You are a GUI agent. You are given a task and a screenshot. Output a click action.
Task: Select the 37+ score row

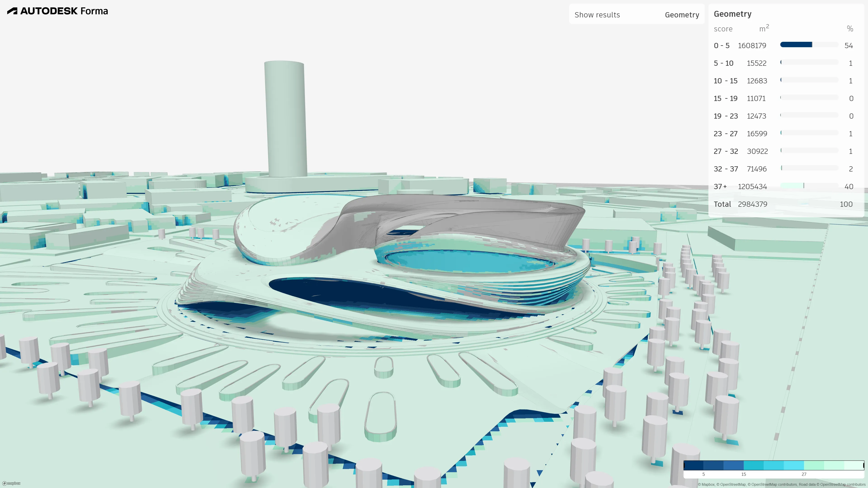(720, 186)
